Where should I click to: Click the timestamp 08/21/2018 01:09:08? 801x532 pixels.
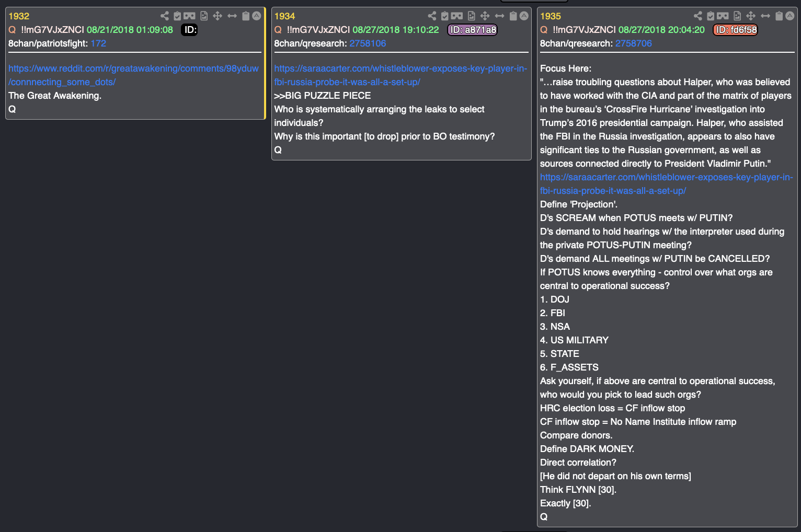pyautogui.click(x=130, y=30)
